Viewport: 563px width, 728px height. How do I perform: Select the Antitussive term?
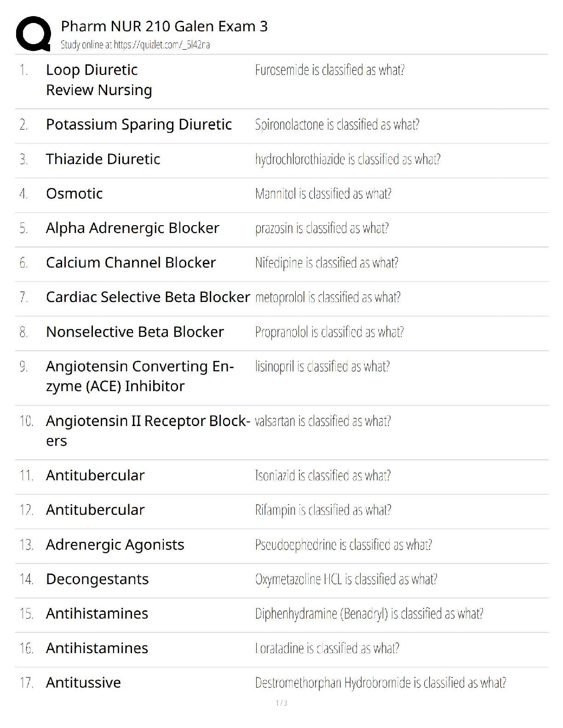83,682
